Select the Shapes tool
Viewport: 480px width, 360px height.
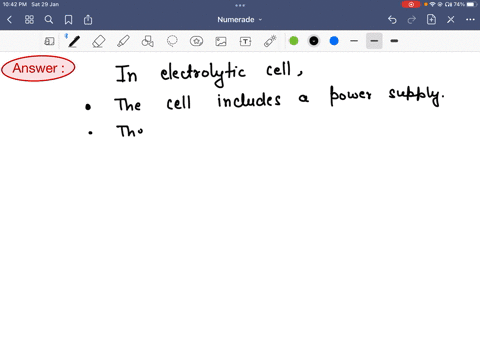(x=148, y=41)
